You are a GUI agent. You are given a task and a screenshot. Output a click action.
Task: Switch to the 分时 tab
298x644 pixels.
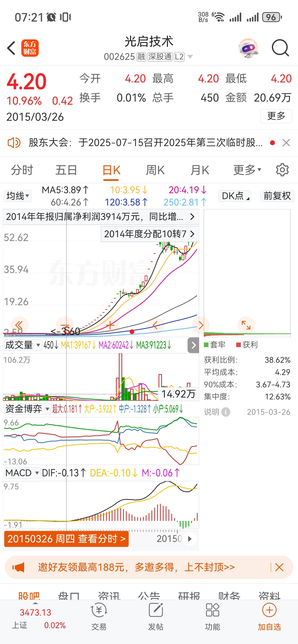click(x=22, y=170)
